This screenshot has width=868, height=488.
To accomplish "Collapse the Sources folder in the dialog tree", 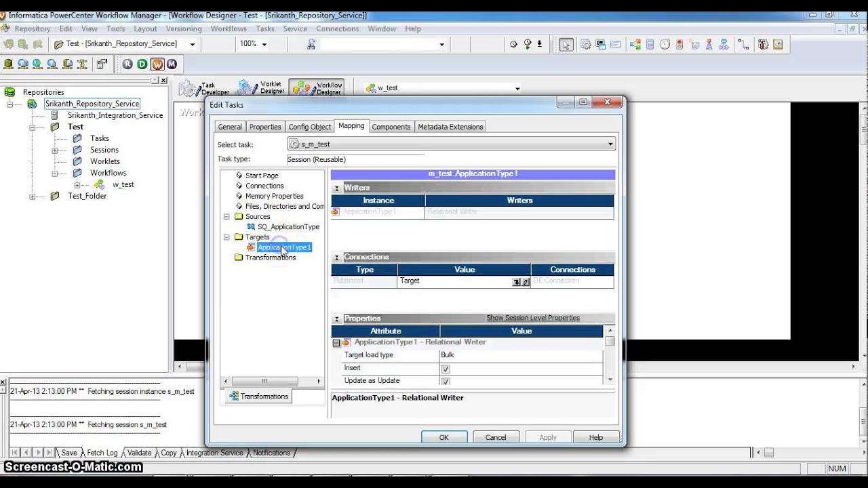I will point(226,217).
